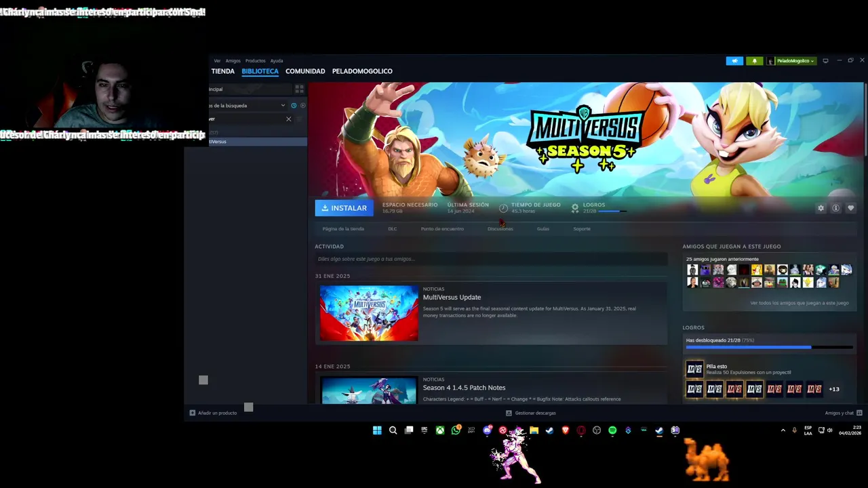Open Season 4 1.4.5 Patch Notes article

[464, 388]
